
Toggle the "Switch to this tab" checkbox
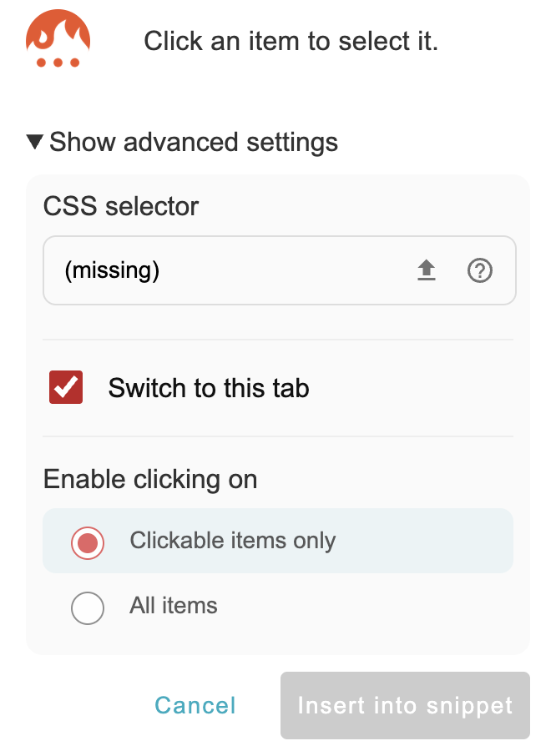pos(66,388)
